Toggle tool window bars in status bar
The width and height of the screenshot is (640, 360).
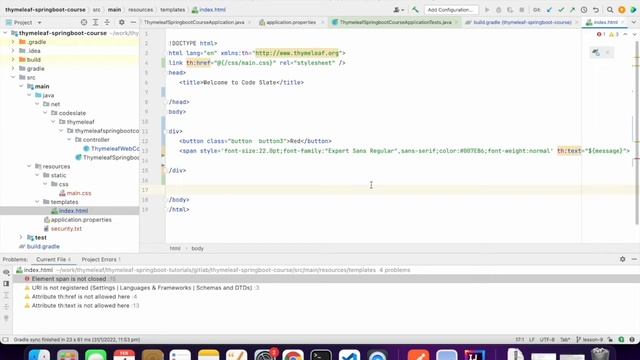coord(5,340)
